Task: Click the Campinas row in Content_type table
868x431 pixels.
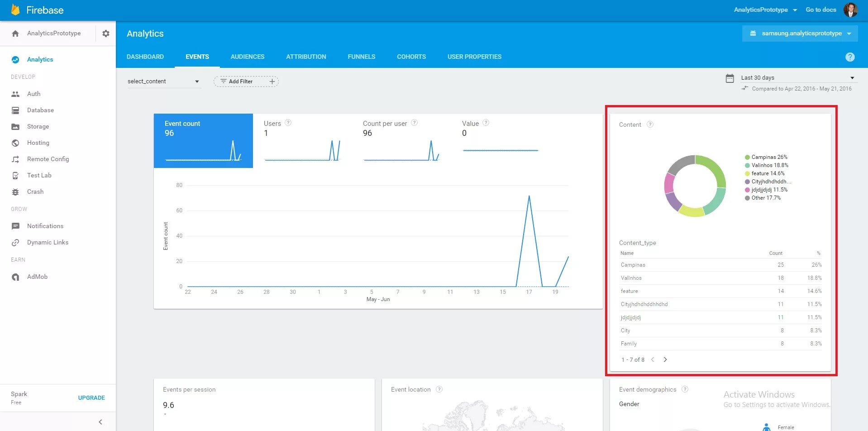Action: (721, 265)
